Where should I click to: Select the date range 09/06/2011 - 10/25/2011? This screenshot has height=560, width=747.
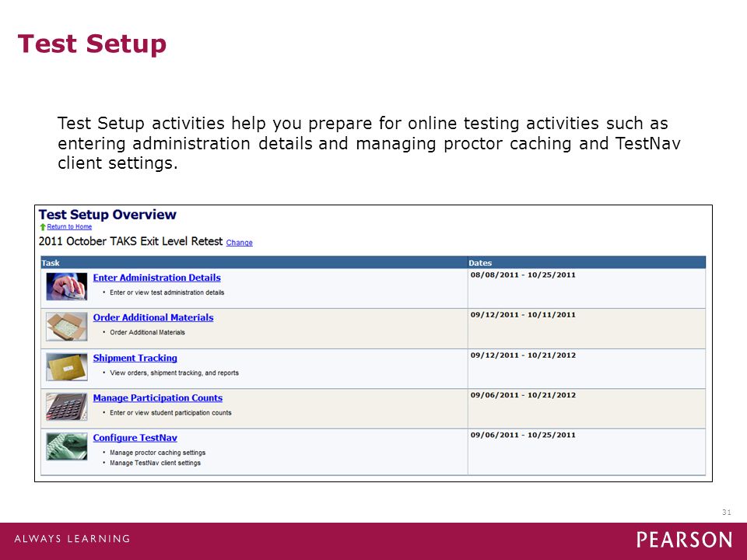(x=523, y=436)
